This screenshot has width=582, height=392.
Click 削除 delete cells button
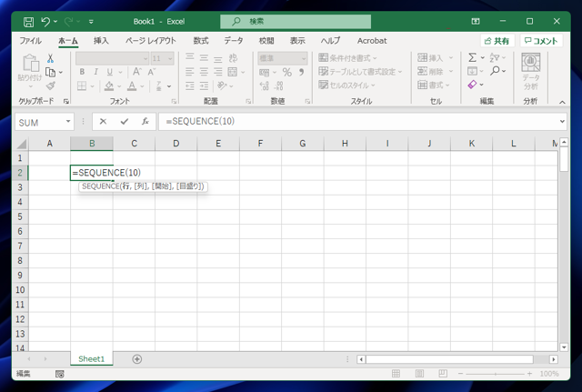pyautogui.click(x=430, y=72)
